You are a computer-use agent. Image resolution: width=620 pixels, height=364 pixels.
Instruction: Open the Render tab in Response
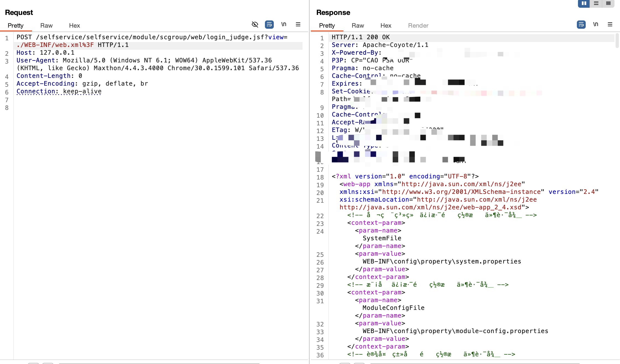(x=418, y=25)
